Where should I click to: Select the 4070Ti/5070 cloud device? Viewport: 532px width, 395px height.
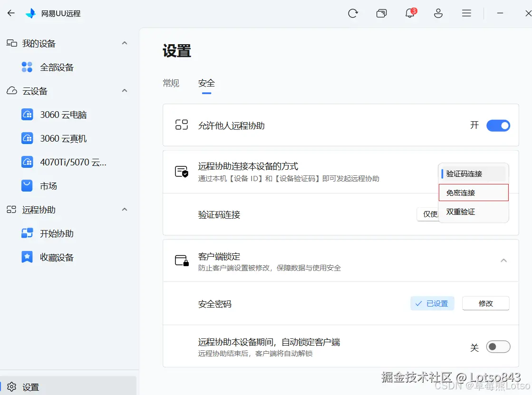(x=67, y=162)
